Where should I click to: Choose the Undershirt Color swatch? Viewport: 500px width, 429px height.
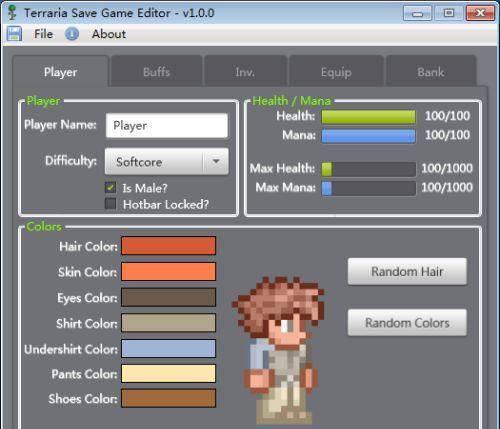[168, 349]
